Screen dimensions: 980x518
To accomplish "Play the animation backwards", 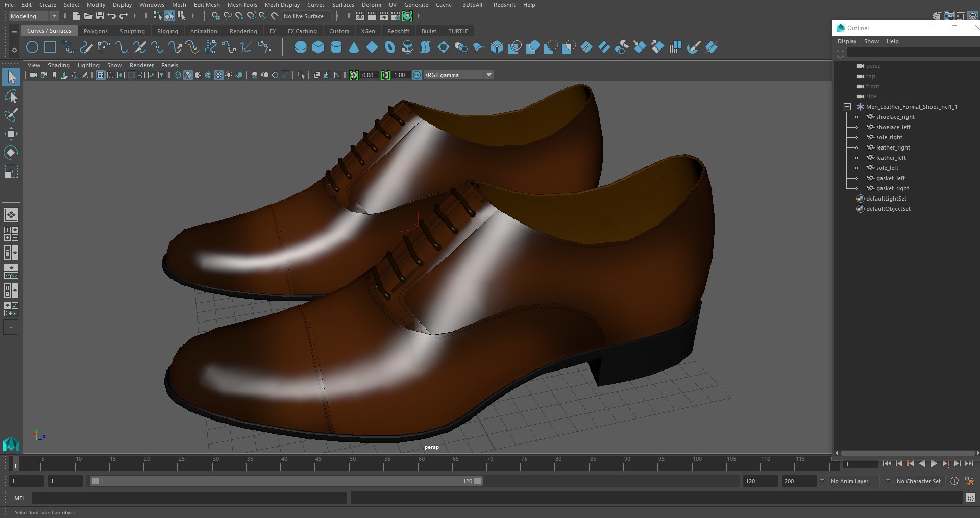I will coord(922,464).
